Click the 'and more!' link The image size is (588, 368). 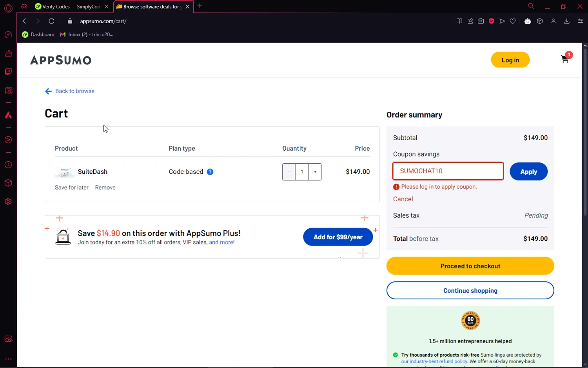click(222, 242)
